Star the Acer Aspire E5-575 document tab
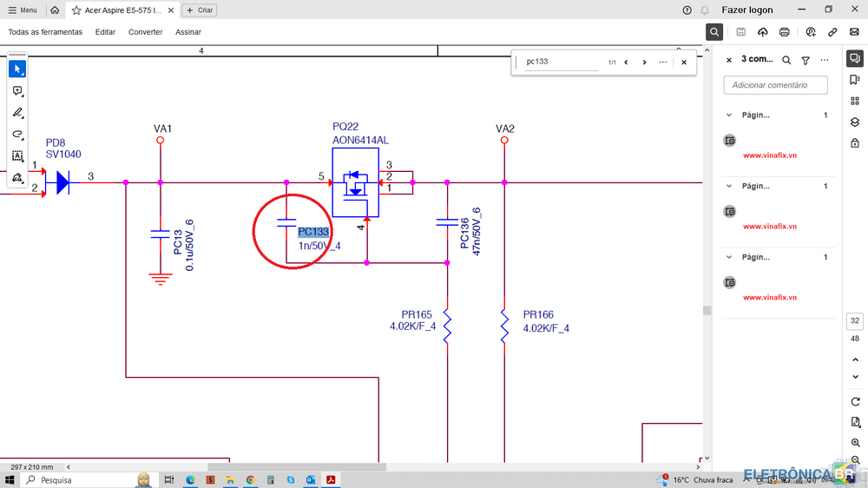Screen dimensions: 868x488 coord(76,10)
